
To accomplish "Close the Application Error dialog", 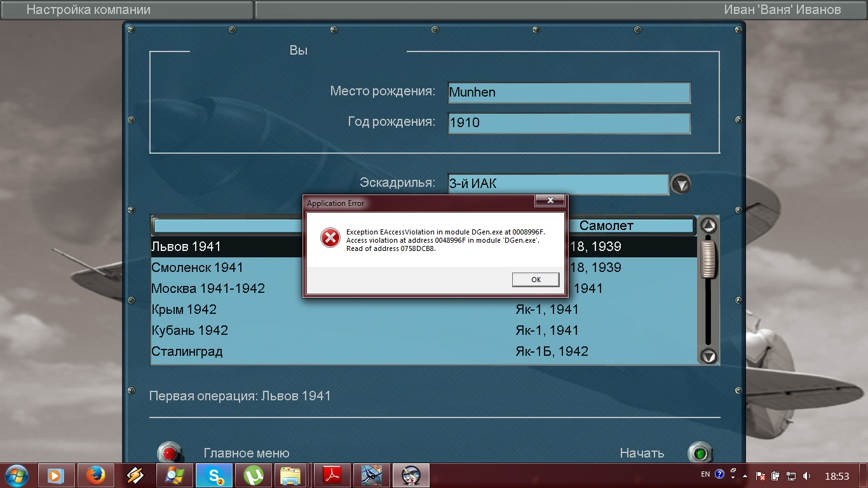I will [x=550, y=201].
